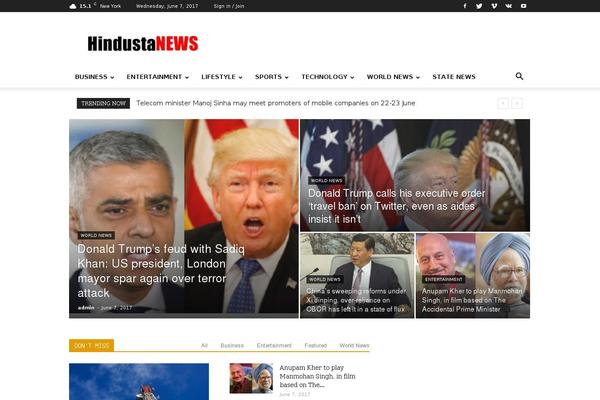Open the Lifestyle menu item
The image size is (600, 400).
[218, 77]
